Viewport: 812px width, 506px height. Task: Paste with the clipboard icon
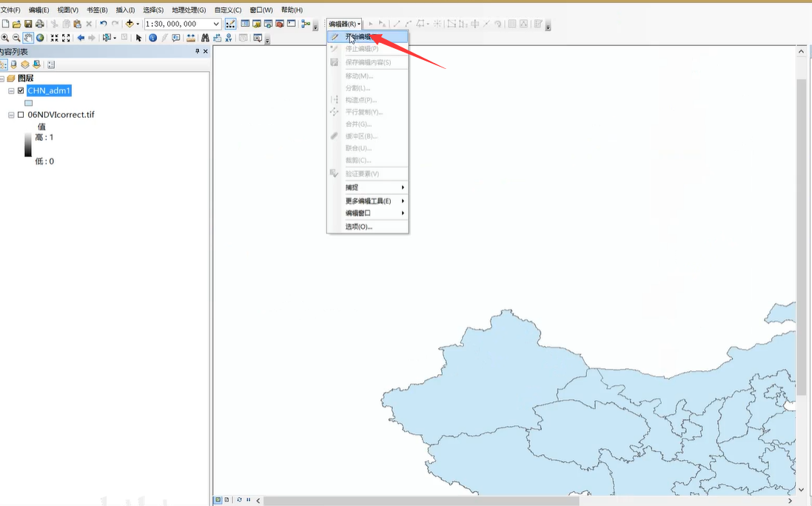point(77,24)
